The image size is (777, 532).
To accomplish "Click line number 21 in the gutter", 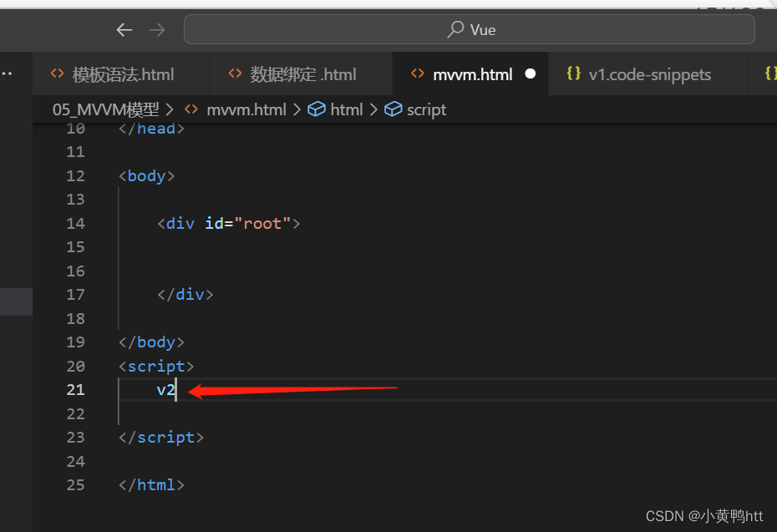I will click(x=75, y=390).
